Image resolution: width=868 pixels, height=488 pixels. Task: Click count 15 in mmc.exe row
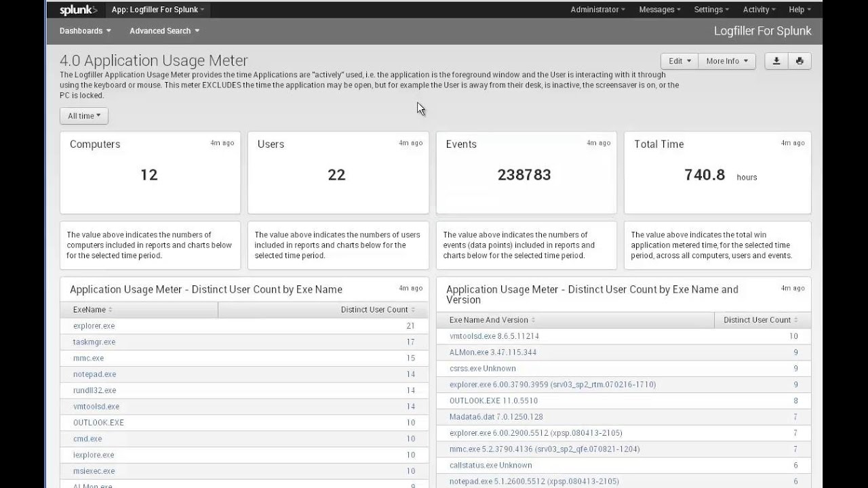point(410,359)
